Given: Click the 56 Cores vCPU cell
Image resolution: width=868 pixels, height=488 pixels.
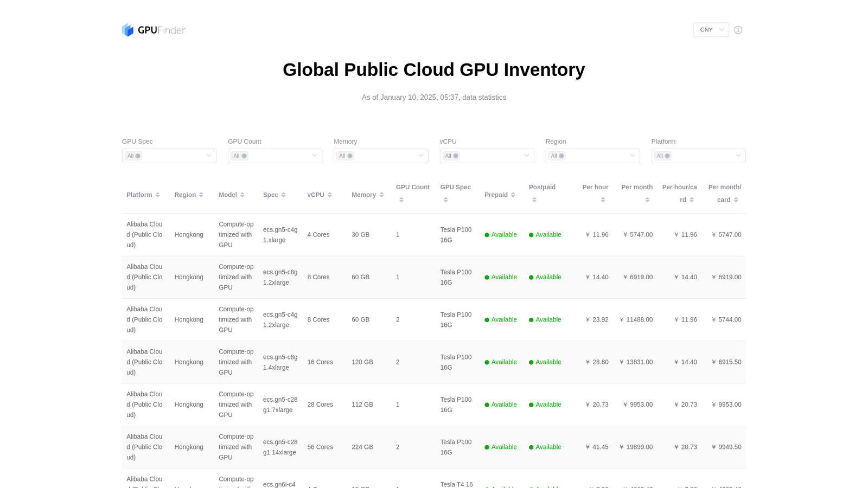Looking at the screenshot, I should [x=320, y=447].
